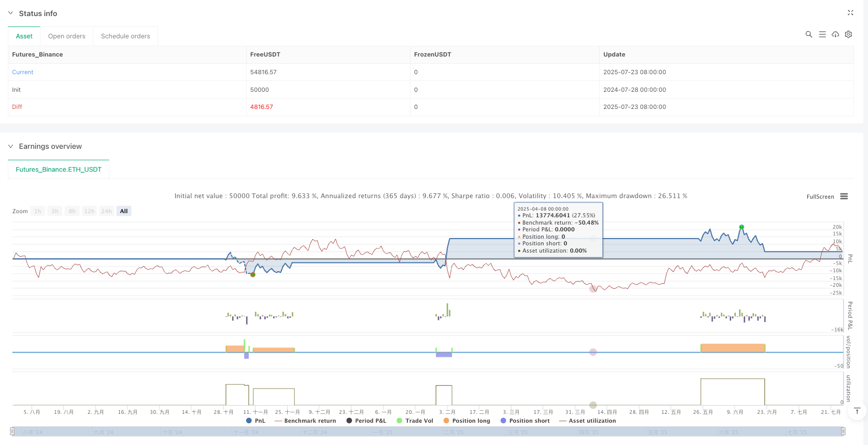The height and width of the screenshot is (445, 868).
Task: Toggle the Benchmark return legend series
Action: 309,421
